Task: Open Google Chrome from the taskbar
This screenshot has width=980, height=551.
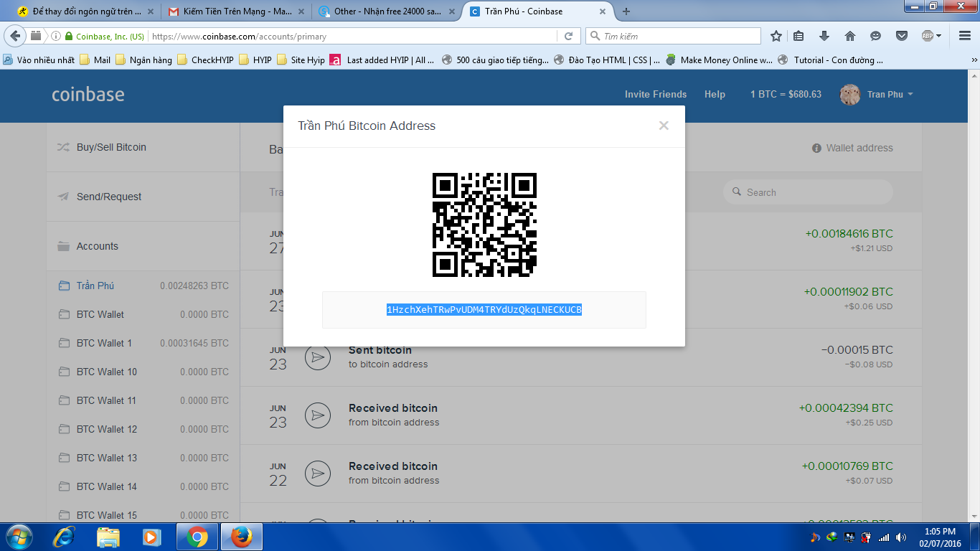Action: pyautogui.click(x=197, y=537)
